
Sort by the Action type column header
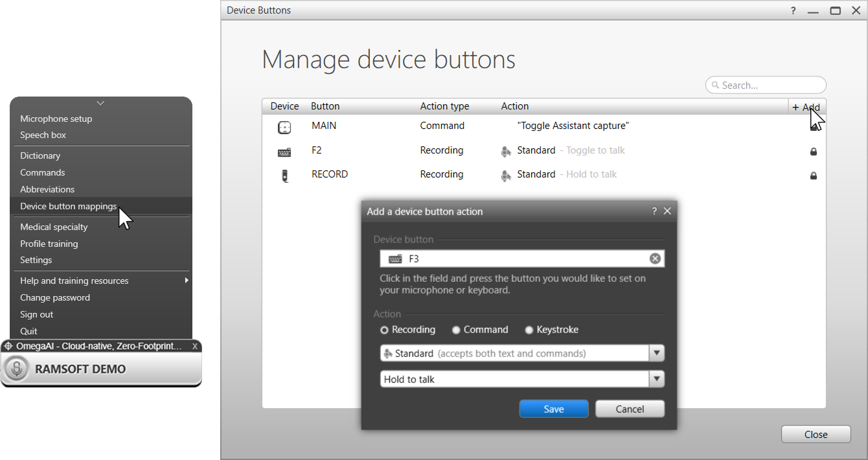(x=444, y=106)
